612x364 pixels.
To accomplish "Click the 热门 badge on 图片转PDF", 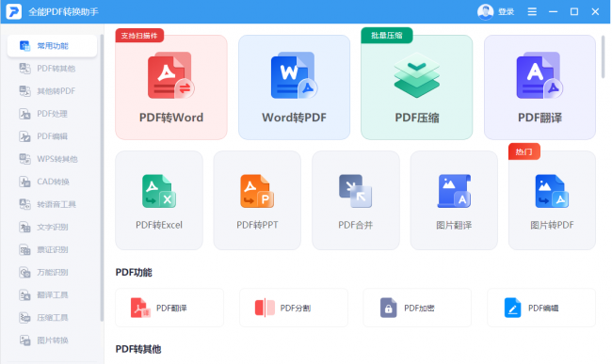I will pyautogui.click(x=523, y=151).
